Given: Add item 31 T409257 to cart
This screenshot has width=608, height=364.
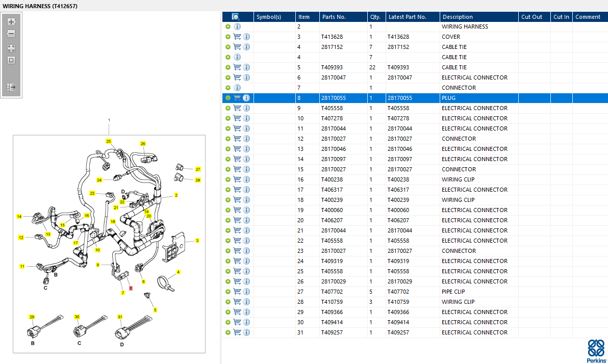Looking at the screenshot, I should click(x=237, y=332).
